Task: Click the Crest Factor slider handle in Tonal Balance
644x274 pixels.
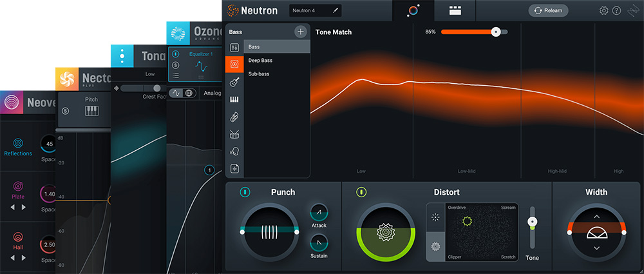Action: (157, 88)
